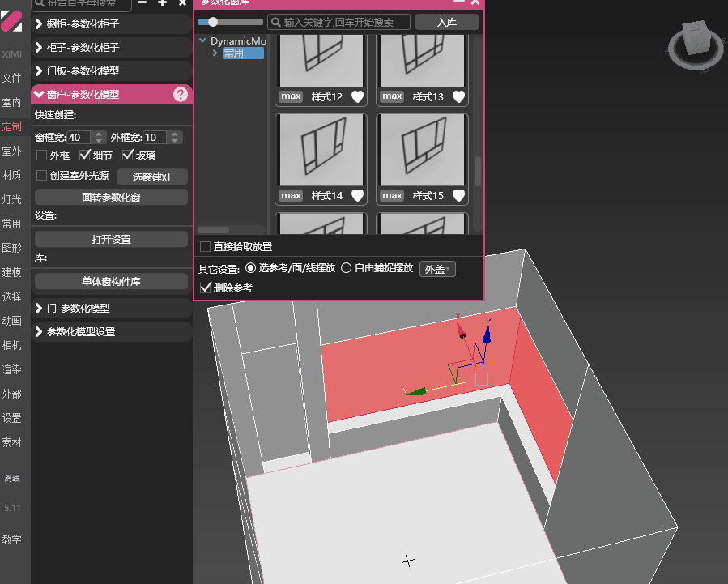This screenshot has width=728, height=584.
Task: Click the blue Z axis gizmo arrow
Action: coord(487,335)
